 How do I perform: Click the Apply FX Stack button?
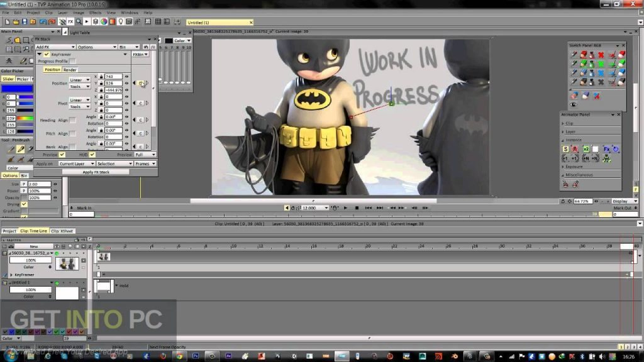[96, 172]
